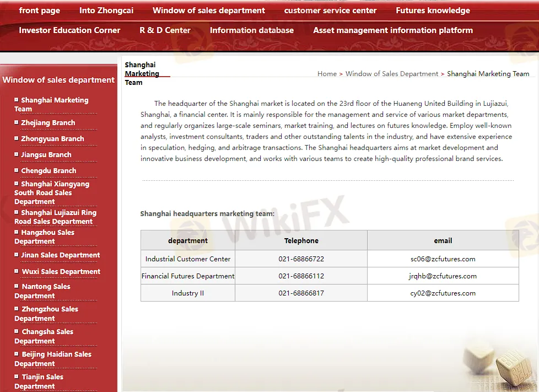Choose Jiangsu Branch from sidebar

[x=46, y=155]
